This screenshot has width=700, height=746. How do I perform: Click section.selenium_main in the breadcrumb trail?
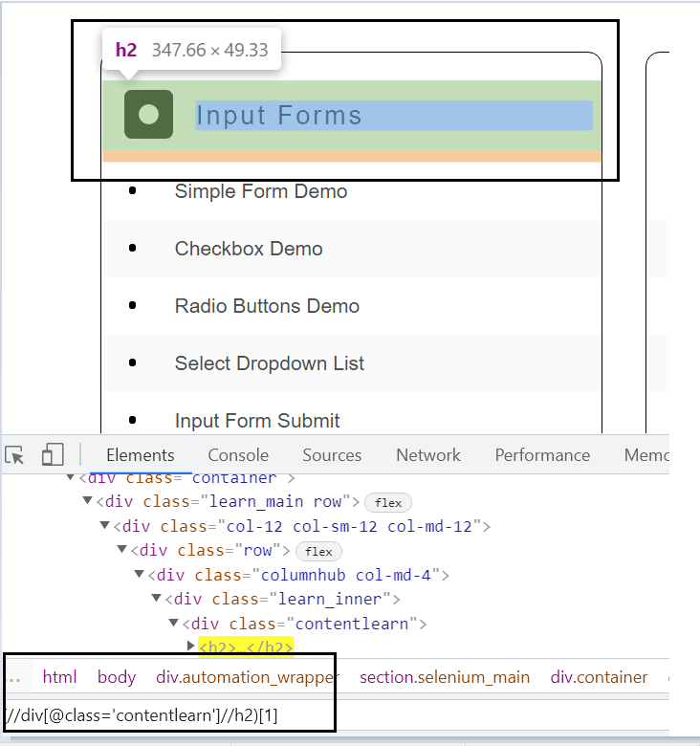pos(444,677)
